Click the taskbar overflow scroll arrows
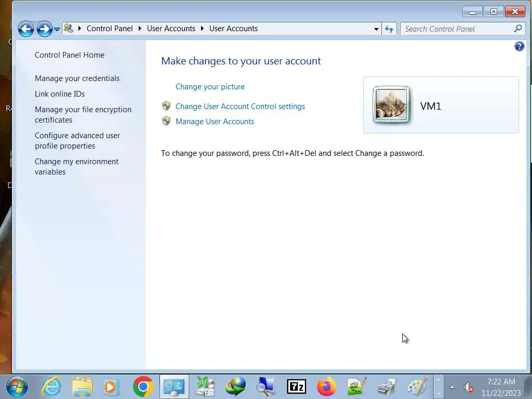Image resolution: width=532 pixels, height=399 pixels. 438,387
